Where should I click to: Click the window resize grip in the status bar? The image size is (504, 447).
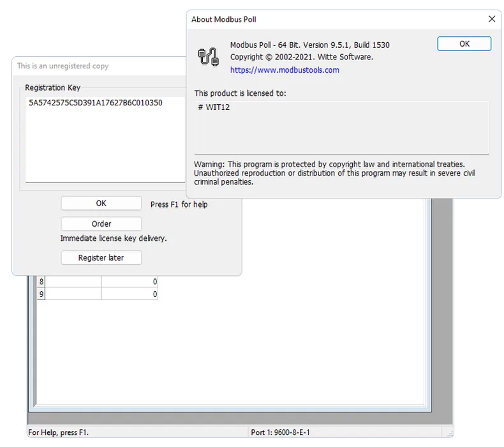(x=450, y=434)
